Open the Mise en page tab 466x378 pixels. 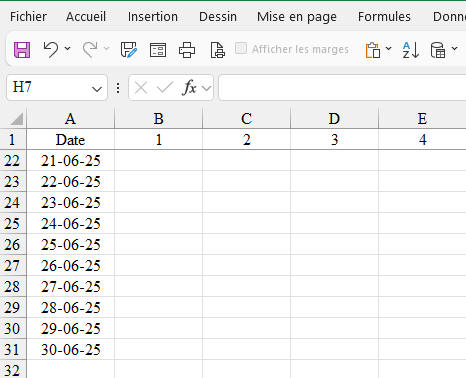[297, 17]
